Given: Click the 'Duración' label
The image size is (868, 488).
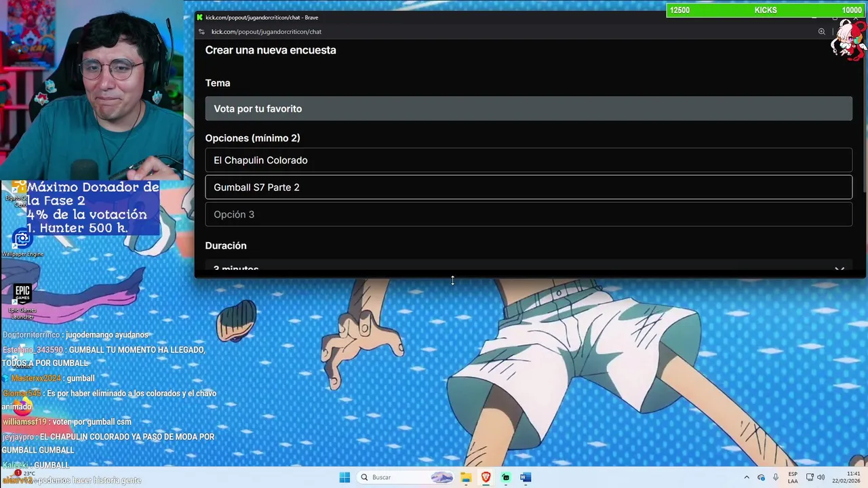Looking at the screenshot, I should click(226, 245).
